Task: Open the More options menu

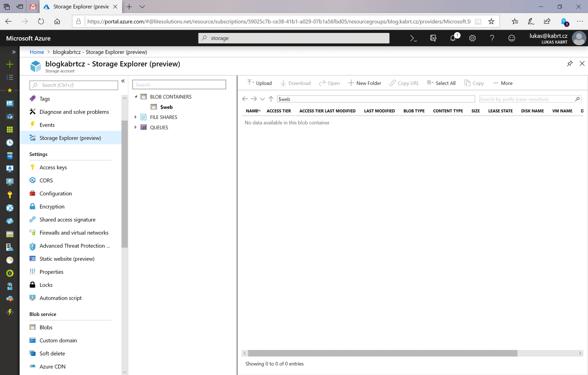Action: [503, 83]
